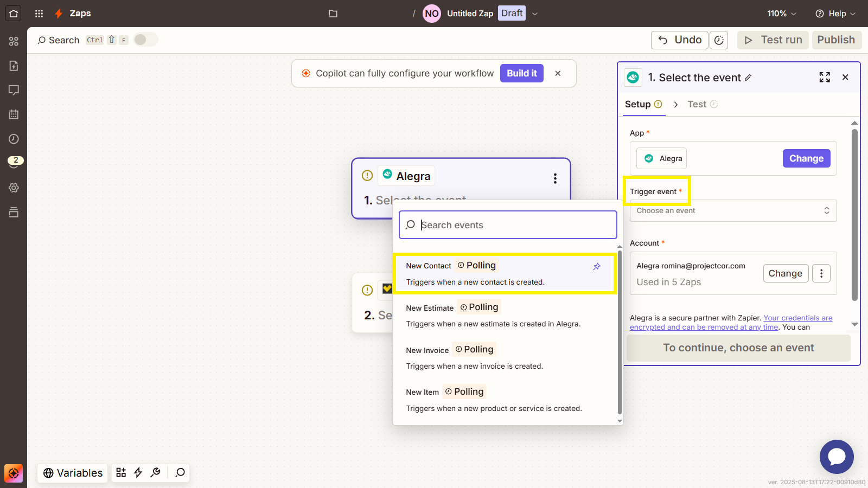Click To continue, choose an event button
The image size is (868, 488).
pyautogui.click(x=738, y=348)
